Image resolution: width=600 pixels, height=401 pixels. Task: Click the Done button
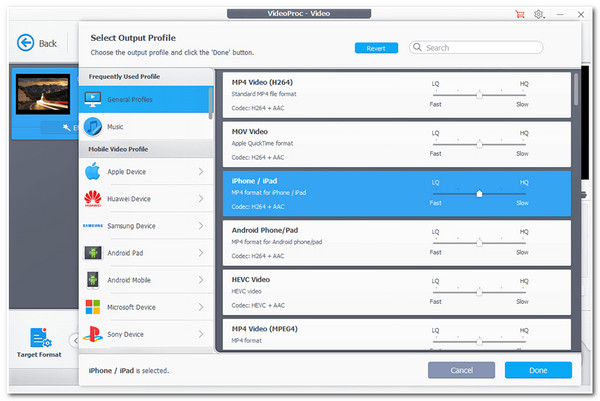[538, 370]
